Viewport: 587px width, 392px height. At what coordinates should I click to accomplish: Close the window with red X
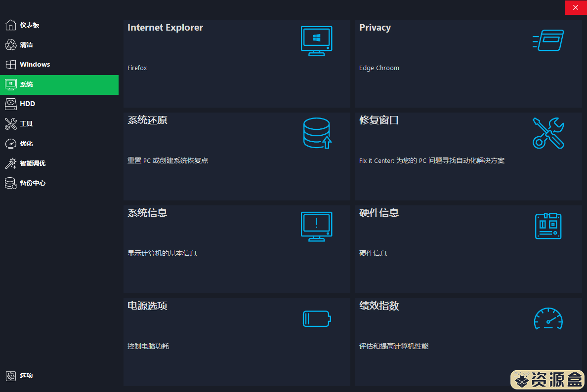576,7
